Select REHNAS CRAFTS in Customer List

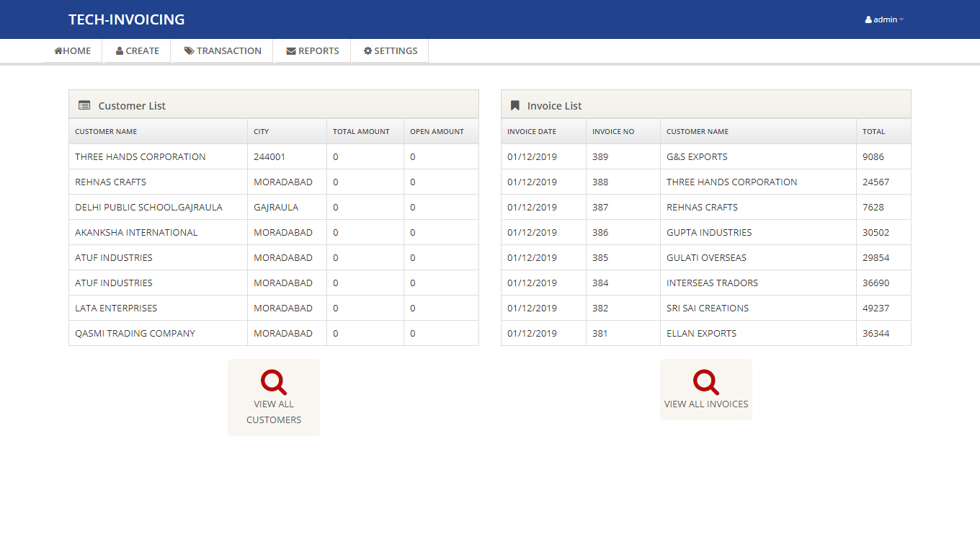tap(110, 182)
